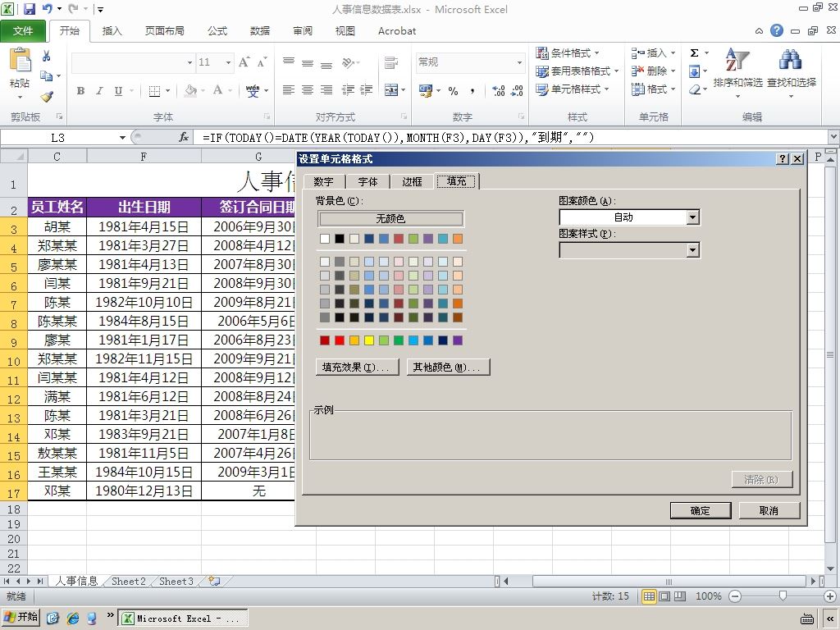Image resolution: width=840 pixels, height=630 pixels.
Task: Show the phonetic guide (wén) tool
Action: pyautogui.click(x=253, y=90)
